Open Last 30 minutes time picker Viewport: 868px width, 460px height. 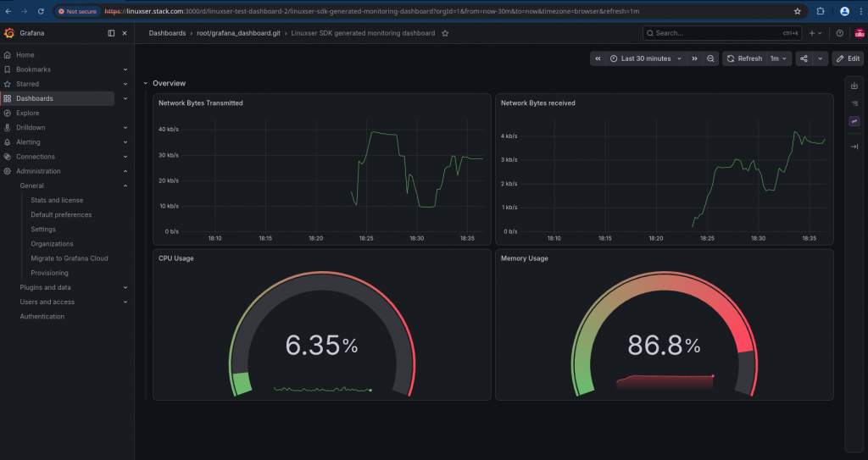(645, 58)
